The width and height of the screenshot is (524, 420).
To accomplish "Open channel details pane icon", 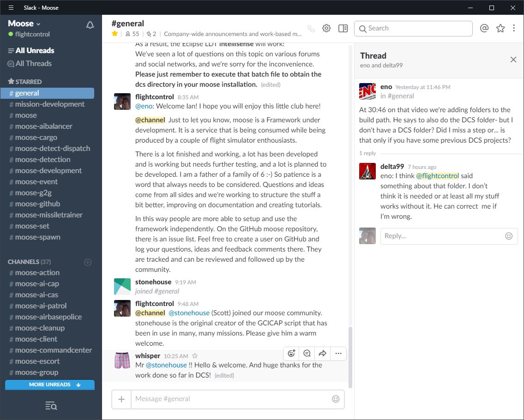I will [343, 28].
